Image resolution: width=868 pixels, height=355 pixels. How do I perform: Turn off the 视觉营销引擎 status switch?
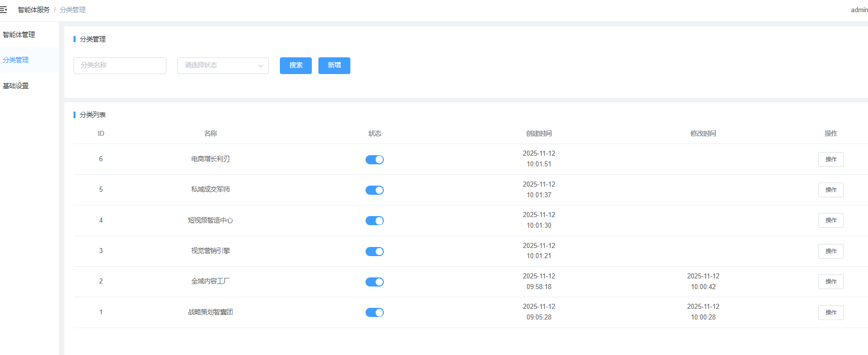pyautogui.click(x=375, y=252)
